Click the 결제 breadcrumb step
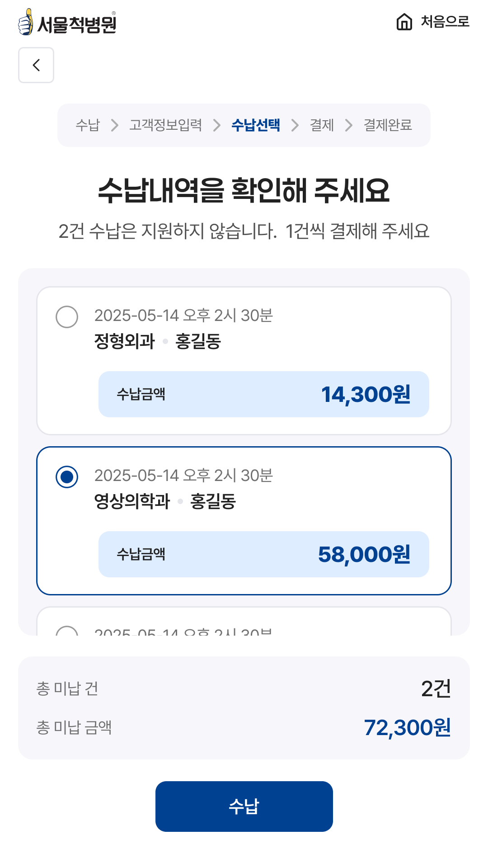488x868 pixels. (322, 125)
